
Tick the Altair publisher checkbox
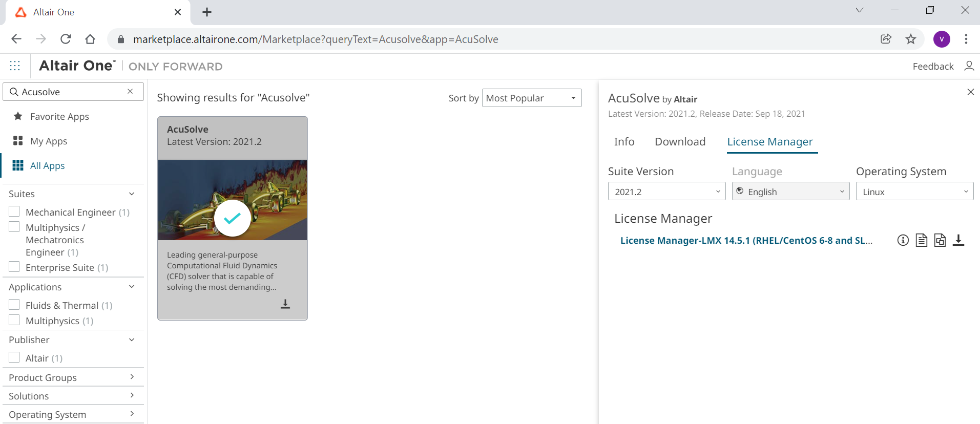14,357
